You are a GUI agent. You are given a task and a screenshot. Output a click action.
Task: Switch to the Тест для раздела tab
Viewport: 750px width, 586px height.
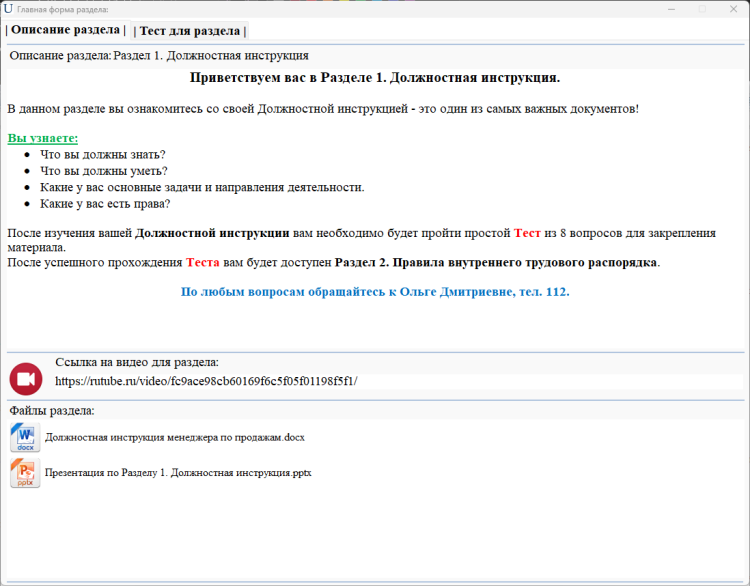[189, 31]
